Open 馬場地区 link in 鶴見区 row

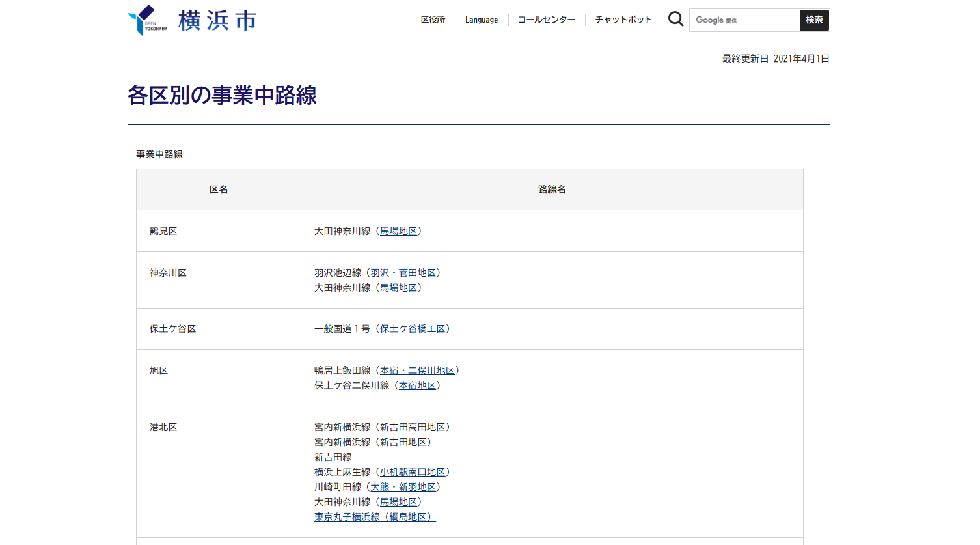point(398,231)
